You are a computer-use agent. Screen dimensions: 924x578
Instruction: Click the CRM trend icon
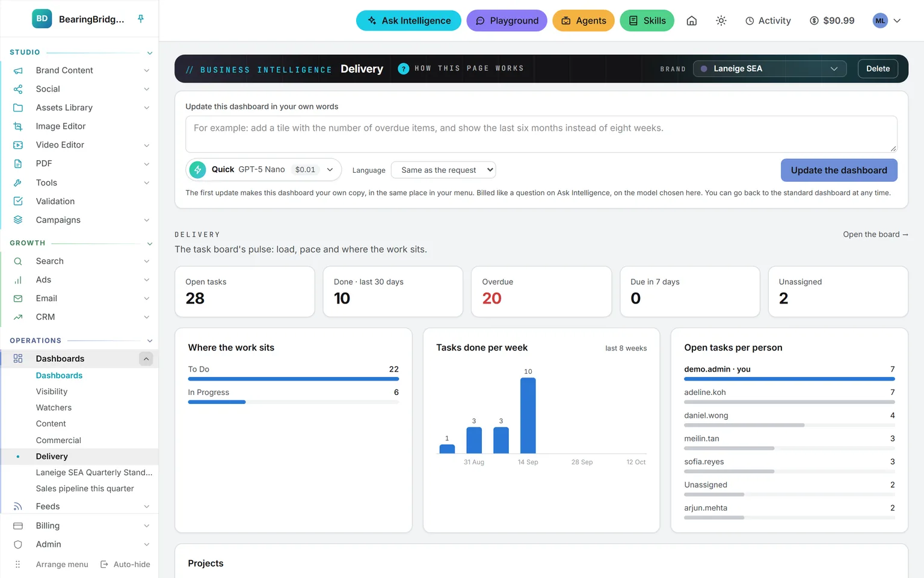[x=18, y=317]
